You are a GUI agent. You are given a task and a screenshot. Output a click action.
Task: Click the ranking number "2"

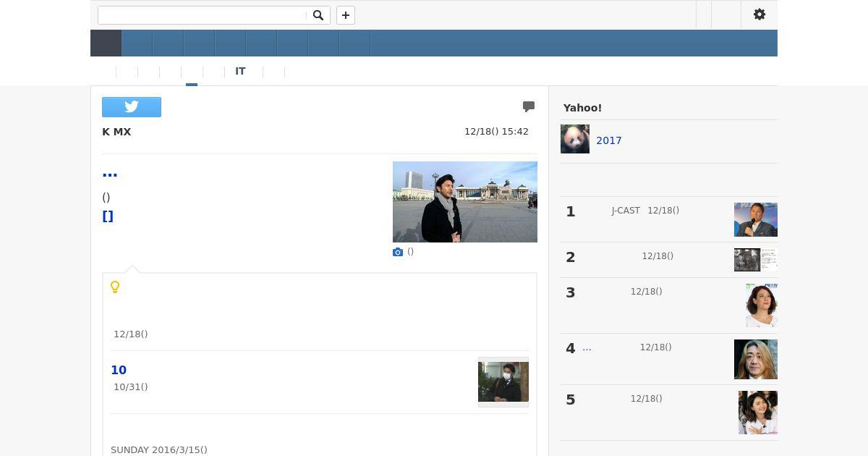tap(571, 257)
